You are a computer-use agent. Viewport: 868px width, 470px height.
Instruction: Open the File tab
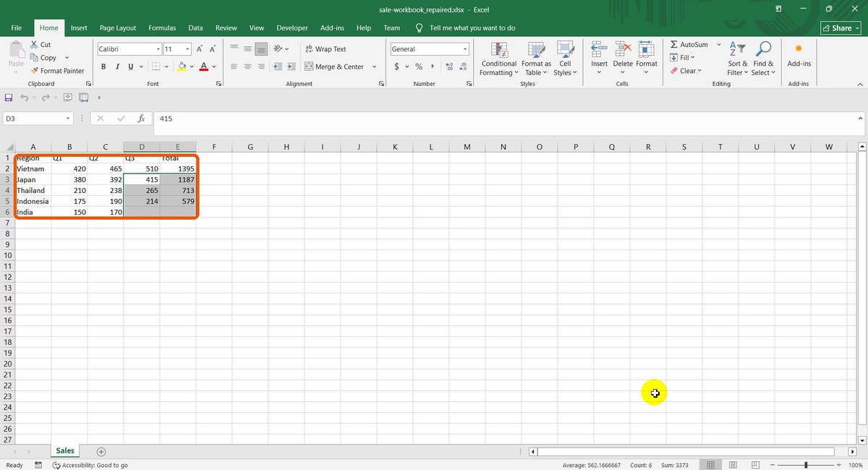tap(17, 28)
